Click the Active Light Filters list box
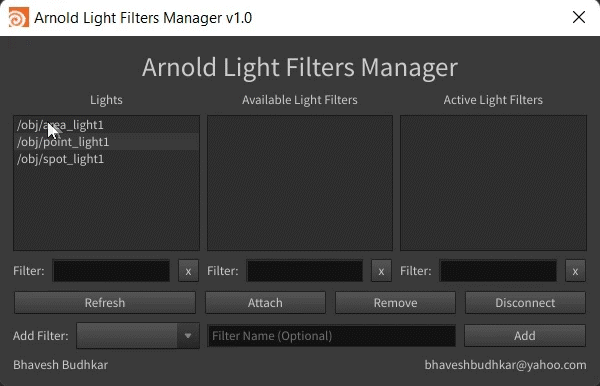 [493, 183]
